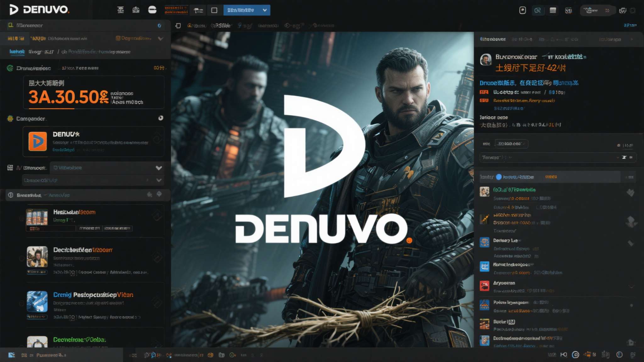Click the first toolbar icon beside the DENUVO logo
The height and width of the screenshot is (362, 644).
pos(120,10)
